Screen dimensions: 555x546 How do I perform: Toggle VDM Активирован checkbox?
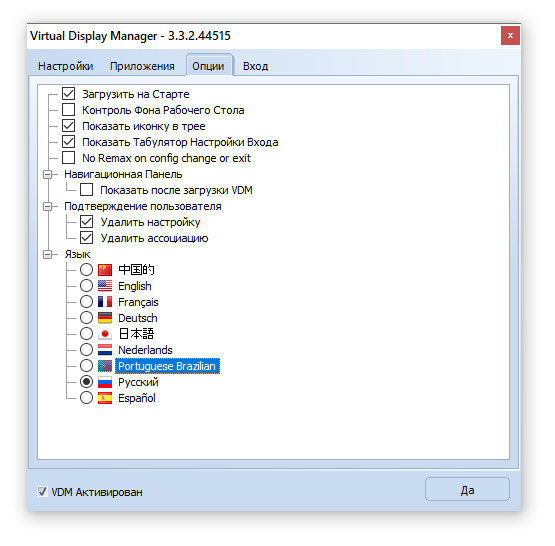(42, 492)
